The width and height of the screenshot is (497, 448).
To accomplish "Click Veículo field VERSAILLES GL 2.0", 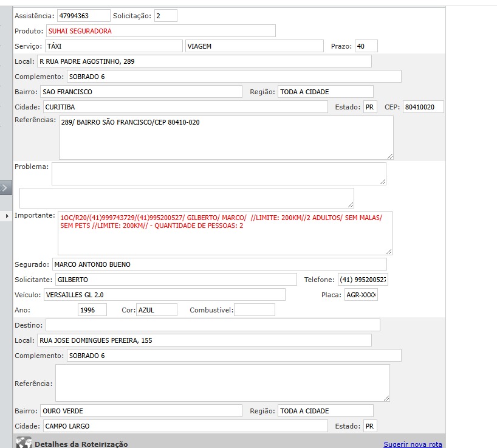I will [165, 295].
